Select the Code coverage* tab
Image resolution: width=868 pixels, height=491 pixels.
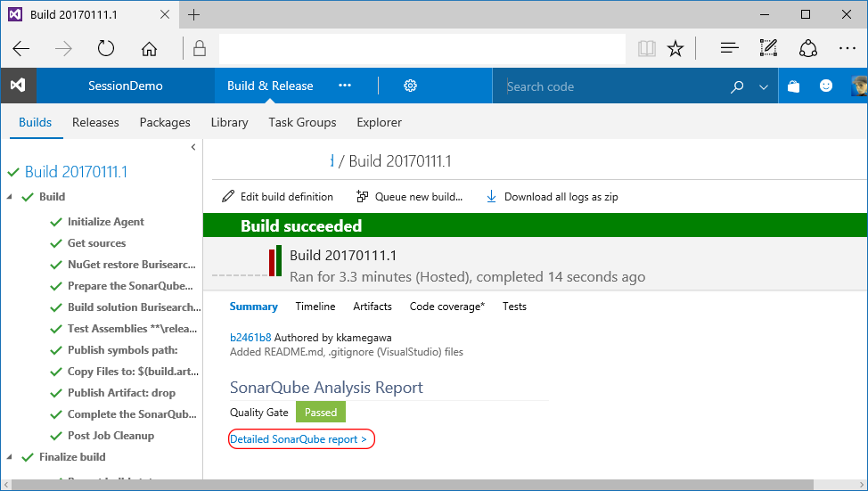click(x=447, y=307)
